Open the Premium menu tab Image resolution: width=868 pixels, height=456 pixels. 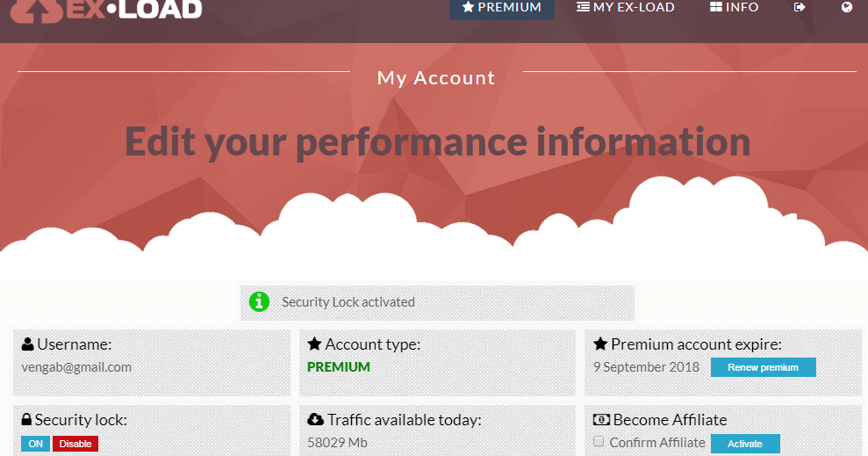click(502, 8)
